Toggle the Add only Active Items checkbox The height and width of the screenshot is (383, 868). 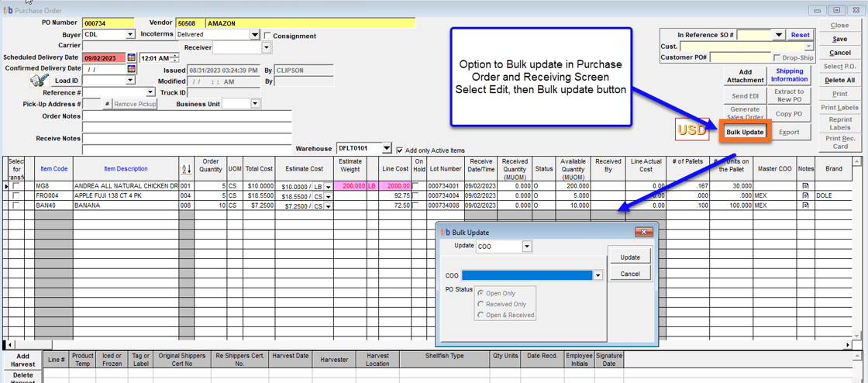(400, 150)
